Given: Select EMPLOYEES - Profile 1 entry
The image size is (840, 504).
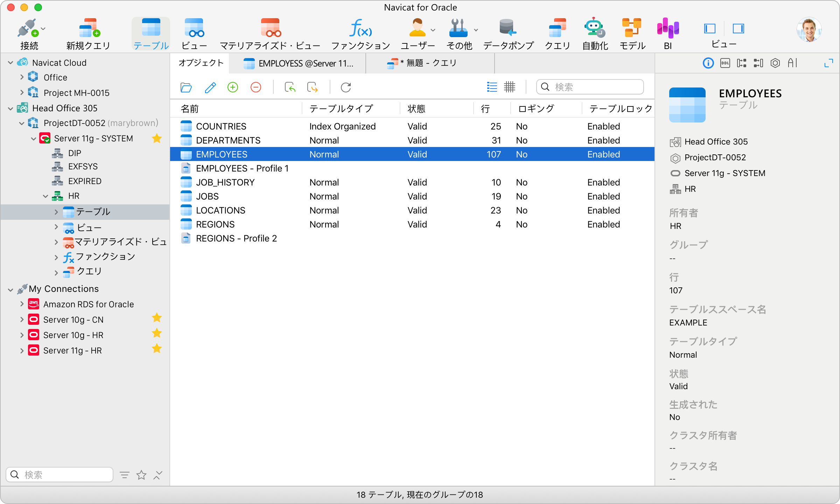Looking at the screenshot, I should (x=412, y=168).
